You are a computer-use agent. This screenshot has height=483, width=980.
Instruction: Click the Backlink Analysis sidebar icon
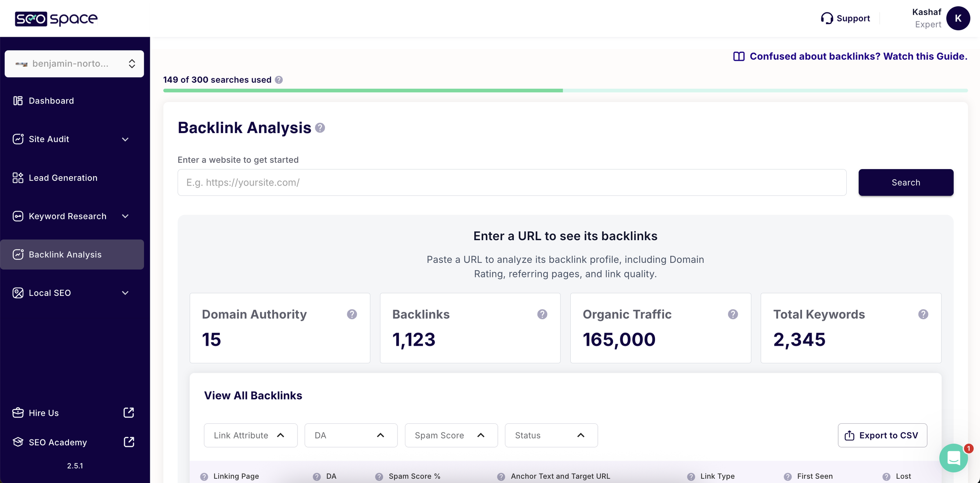18,254
